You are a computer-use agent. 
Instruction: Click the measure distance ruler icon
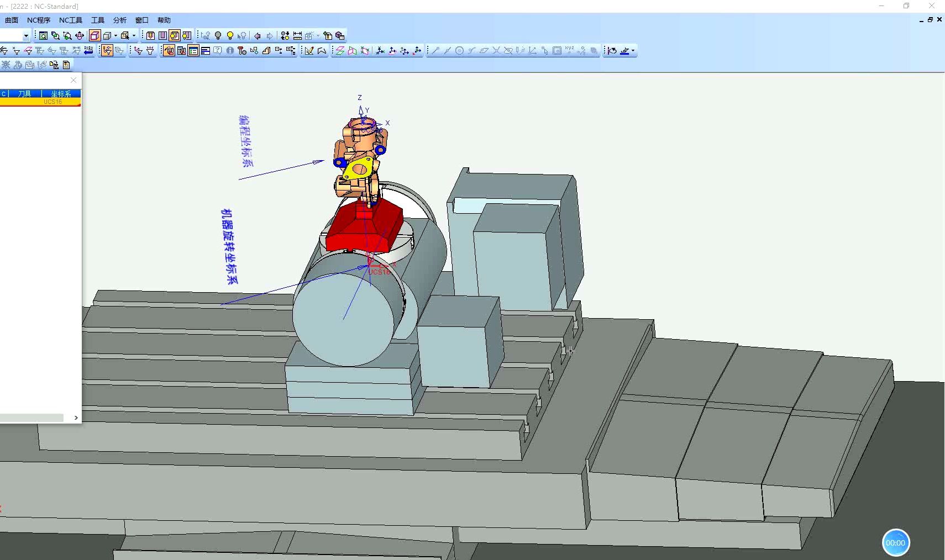coord(297,36)
